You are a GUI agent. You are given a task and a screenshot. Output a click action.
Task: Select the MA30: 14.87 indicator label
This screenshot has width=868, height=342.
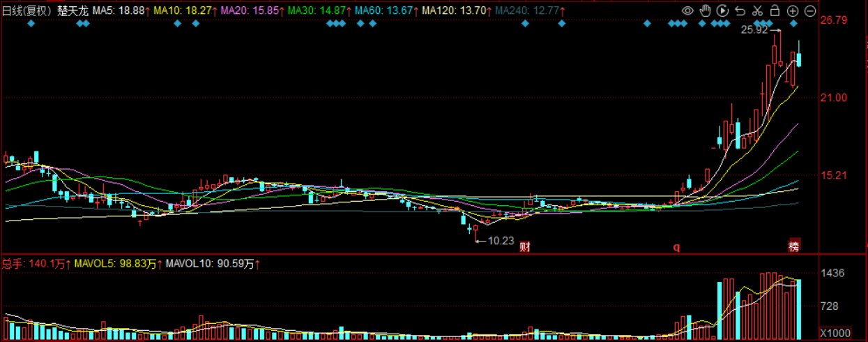click(318, 11)
